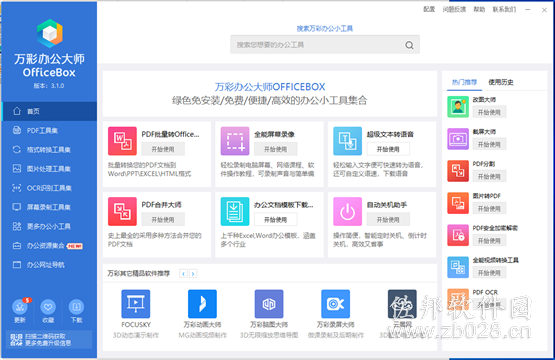Click the 收藏 heart icon
The image size is (555, 360).
(x=48, y=307)
